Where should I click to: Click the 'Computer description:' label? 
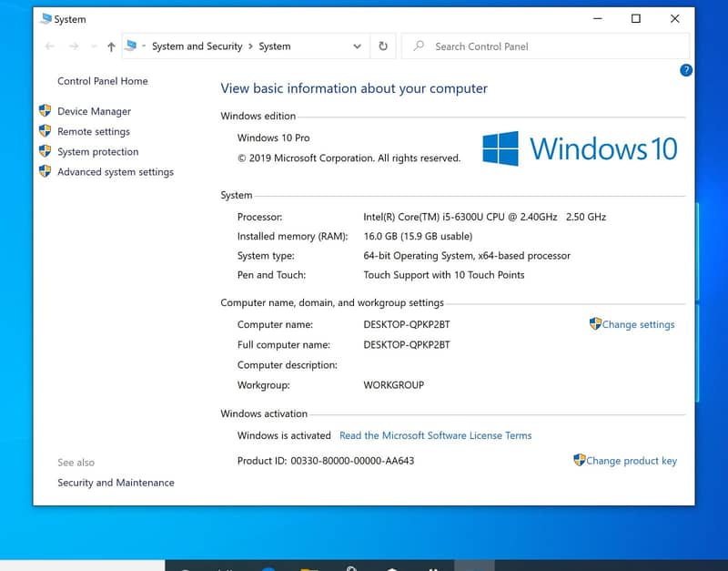[288, 364]
